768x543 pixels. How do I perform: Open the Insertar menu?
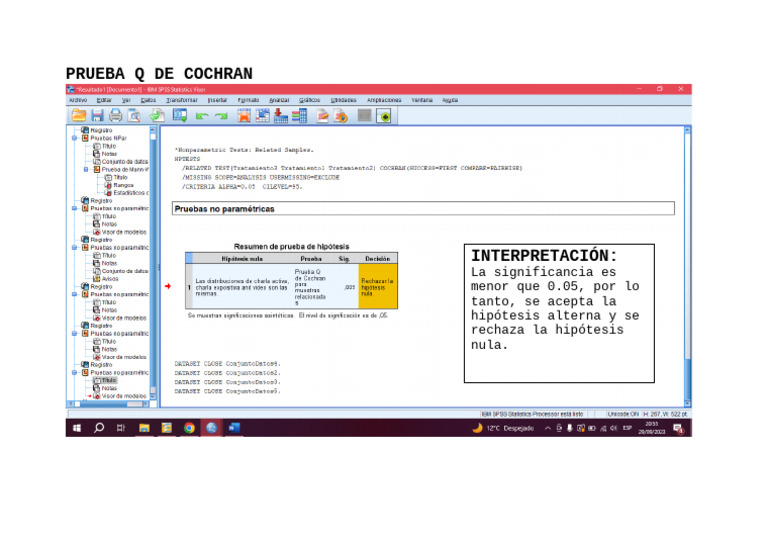tap(217, 100)
